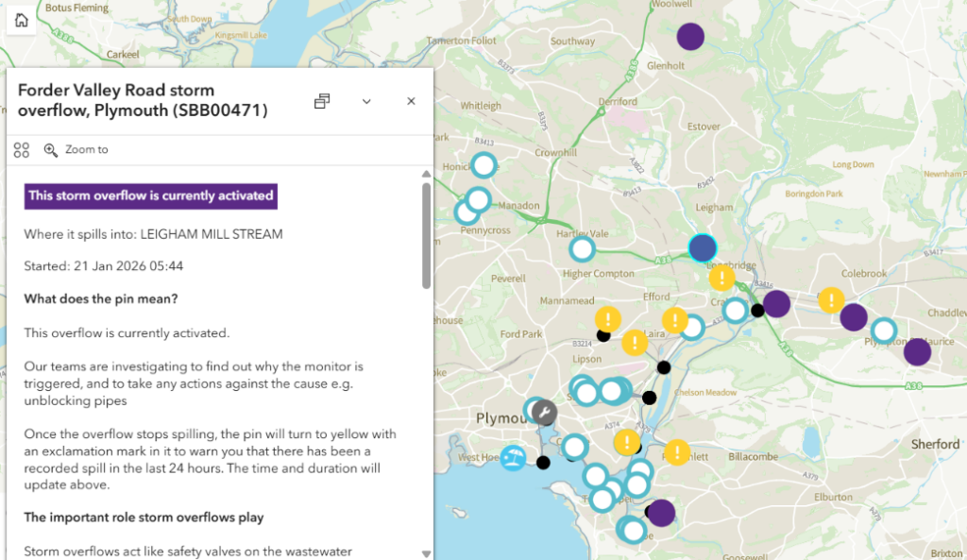Screen dimensions: 967x560
Task: Open the yellow warning pin left of Billacombe
Action: coord(677,452)
